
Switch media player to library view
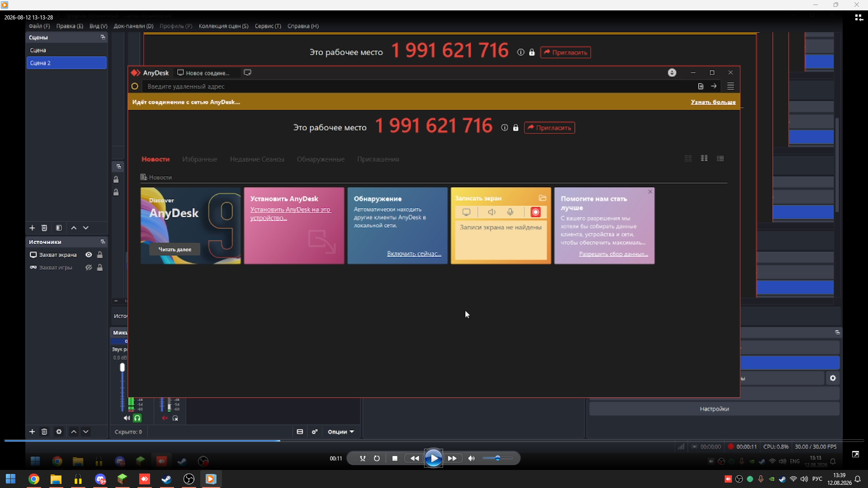pyautogui.click(x=859, y=18)
